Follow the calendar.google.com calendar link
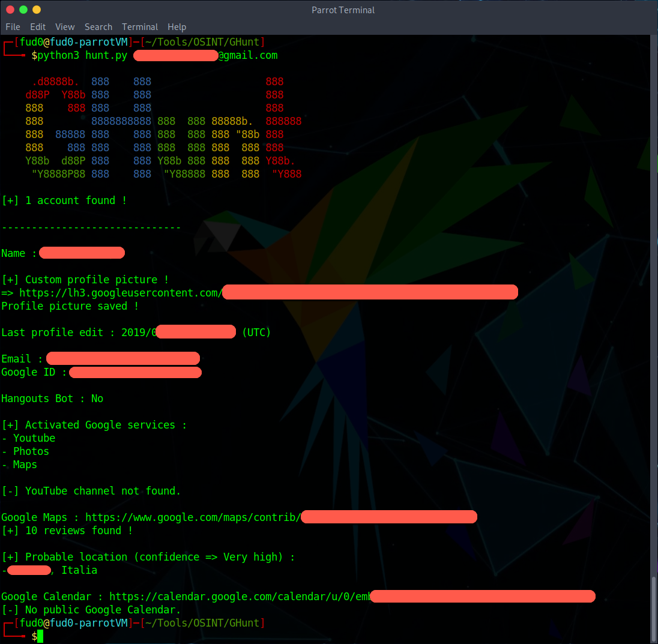Image resolution: width=658 pixels, height=644 pixels. coord(239,597)
